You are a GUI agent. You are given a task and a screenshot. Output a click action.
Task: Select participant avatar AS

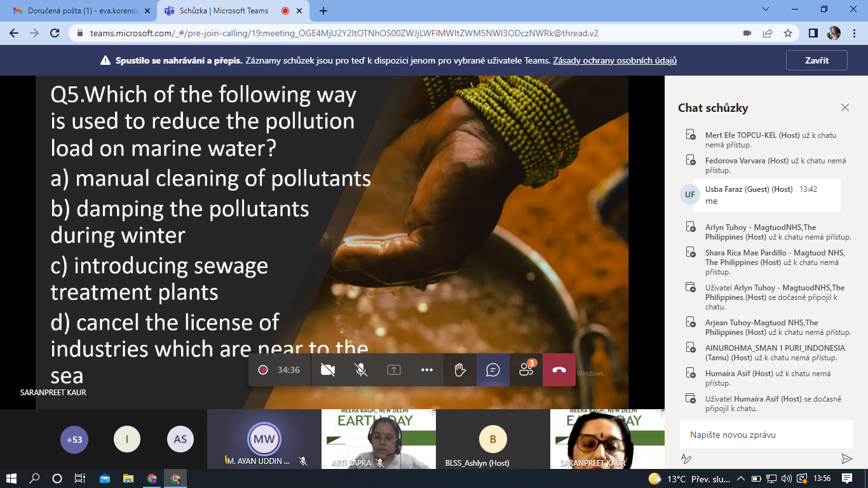[180, 439]
